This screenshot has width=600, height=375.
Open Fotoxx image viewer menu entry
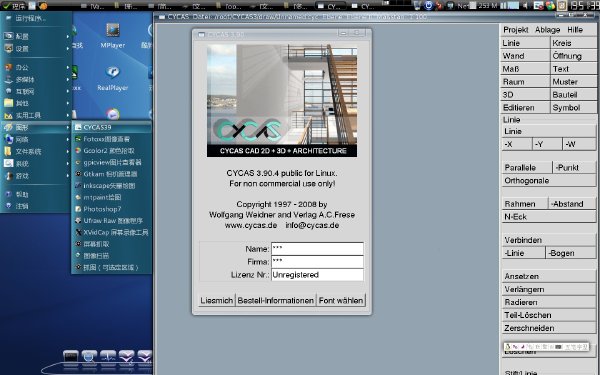click(x=112, y=139)
